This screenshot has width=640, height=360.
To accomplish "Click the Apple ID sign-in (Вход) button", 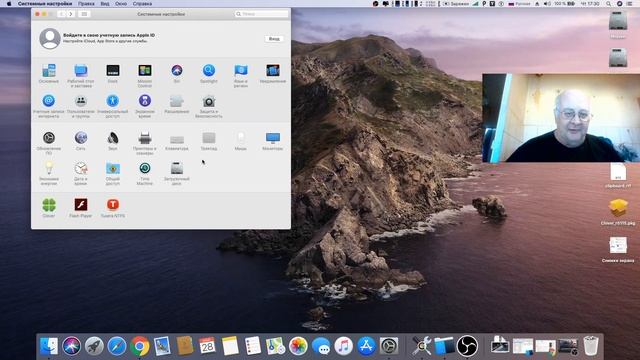I will tap(274, 39).
